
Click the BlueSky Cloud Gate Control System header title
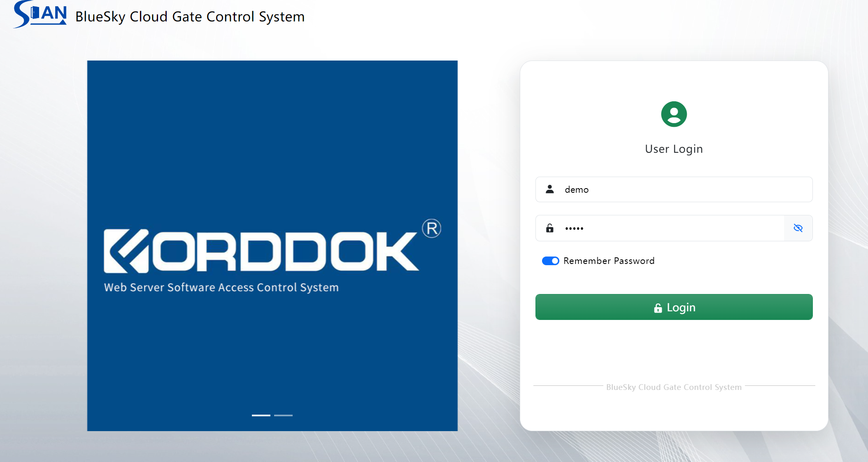pyautogui.click(x=190, y=17)
